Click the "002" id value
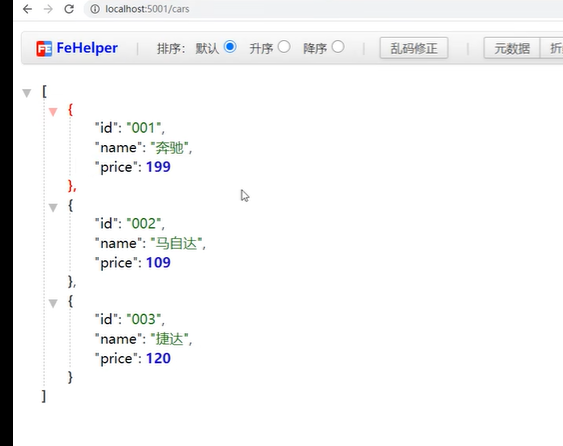The height and width of the screenshot is (446, 563). 144,224
